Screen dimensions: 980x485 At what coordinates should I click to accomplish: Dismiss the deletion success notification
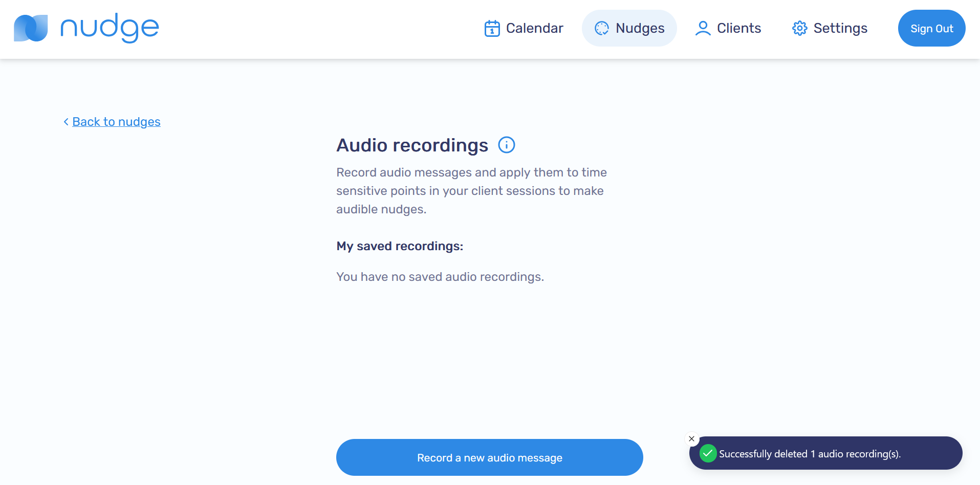coord(691,439)
